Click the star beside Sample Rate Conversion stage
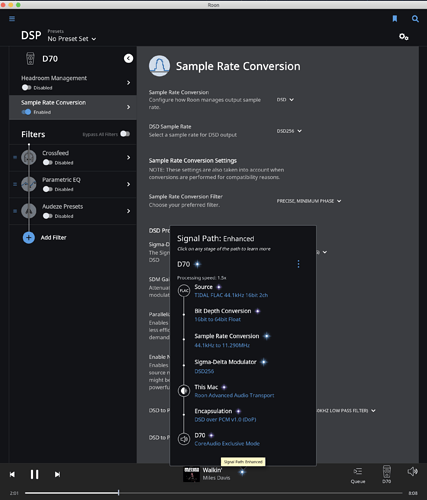The width and height of the screenshot is (427, 500). point(267,336)
